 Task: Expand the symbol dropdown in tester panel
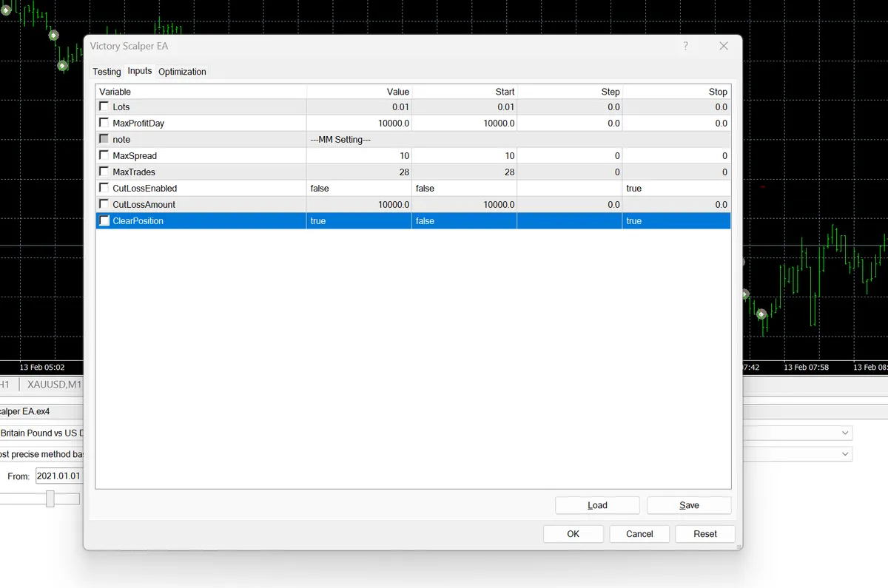tap(845, 433)
